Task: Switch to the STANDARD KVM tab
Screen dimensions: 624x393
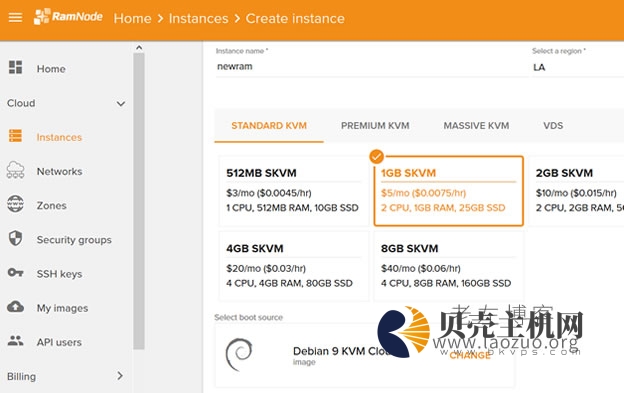Action: pos(269,126)
